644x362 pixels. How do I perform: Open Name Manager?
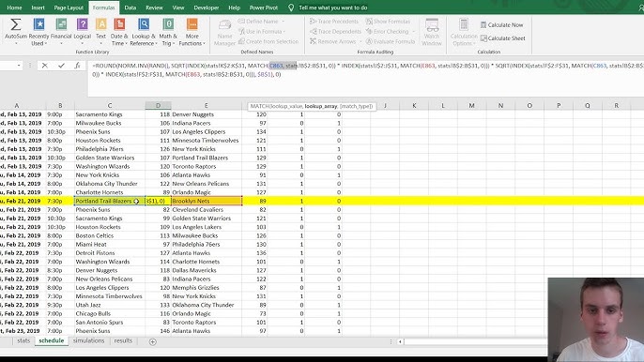click(224, 32)
